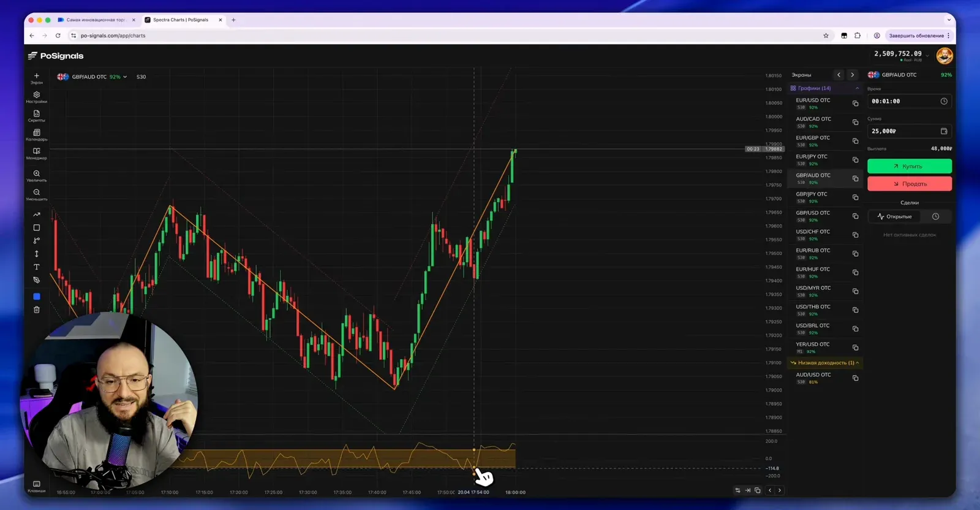Collapse the Графики (14) section
The image size is (980, 510).
[824, 88]
